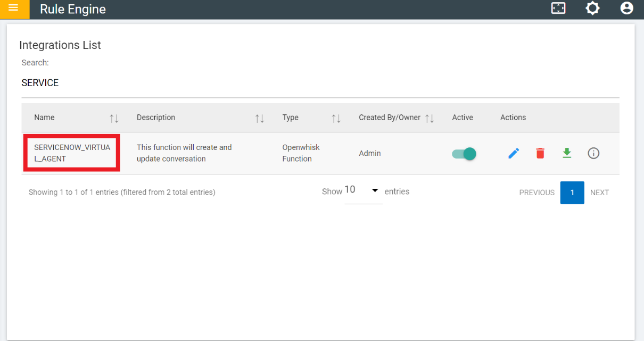Toggle fullscreen mode icon
This screenshot has width=644, height=341.
tap(558, 9)
